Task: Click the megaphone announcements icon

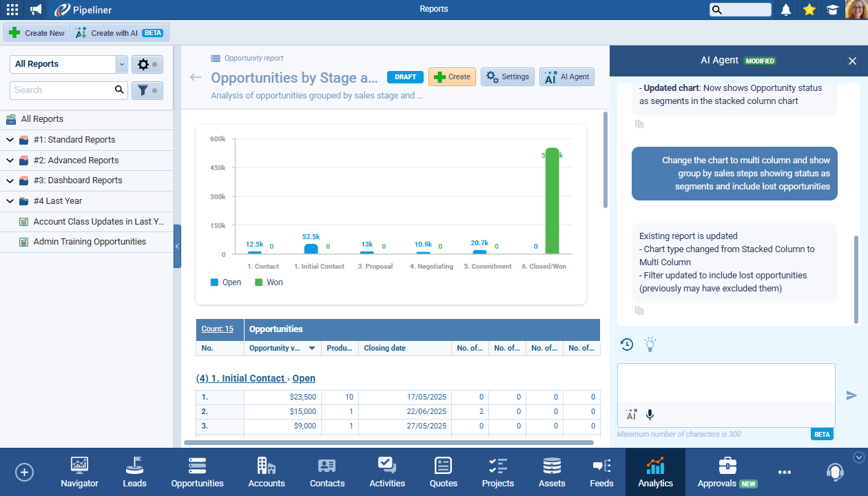Action: pyautogui.click(x=36, y=10)
